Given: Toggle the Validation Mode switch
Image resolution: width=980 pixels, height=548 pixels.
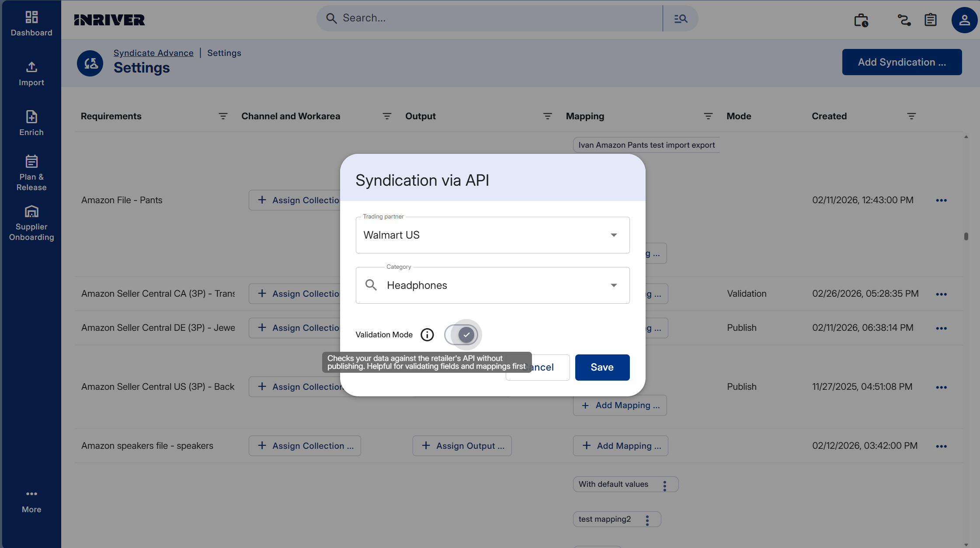Looking at the screenshot, I should pos(462,335).
